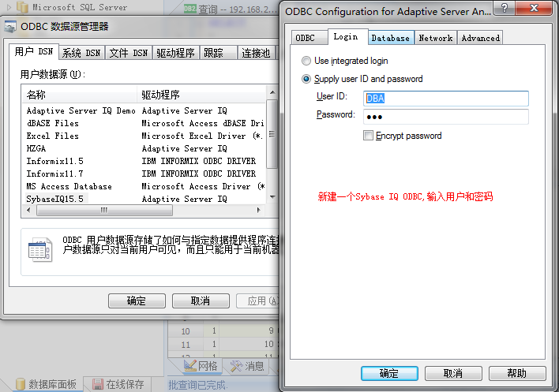Click the 消息 tab's tools icon
Viewport: 559px width, 392px height.
coord(236,366)
